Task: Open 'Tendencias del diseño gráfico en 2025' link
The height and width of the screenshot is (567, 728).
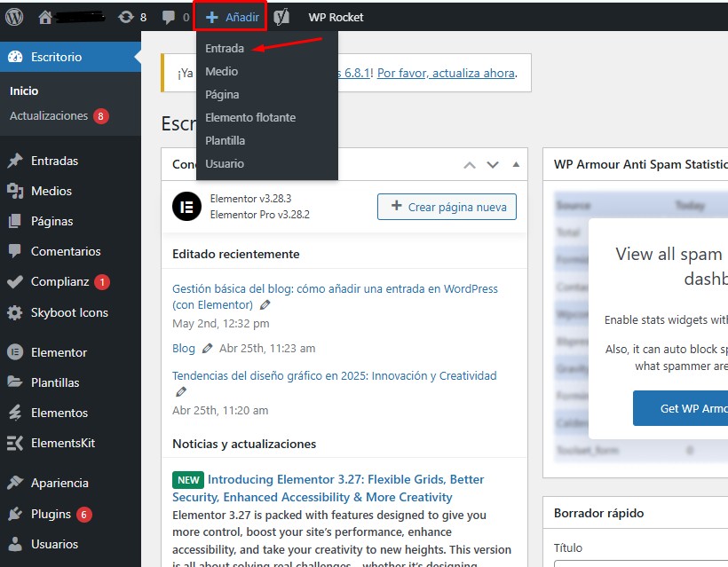Action: tap(335, 375)
